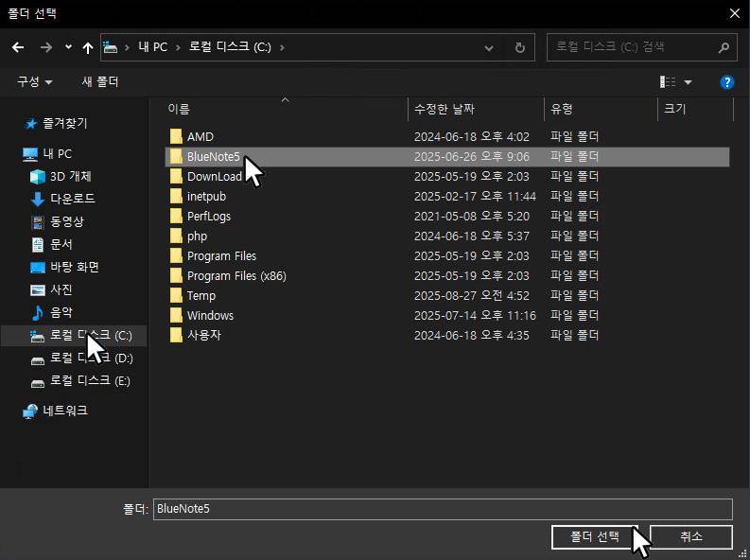Screen dimensions: 750x560
Task: Open 음악 in the sidebar
Action: click(x=51, y=313)
